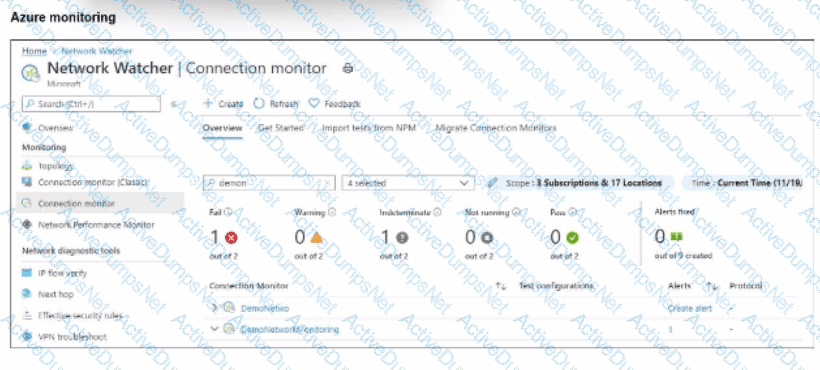Click the demon filter search box
Viewport: 820px width, 370px height.
(269, 183)
